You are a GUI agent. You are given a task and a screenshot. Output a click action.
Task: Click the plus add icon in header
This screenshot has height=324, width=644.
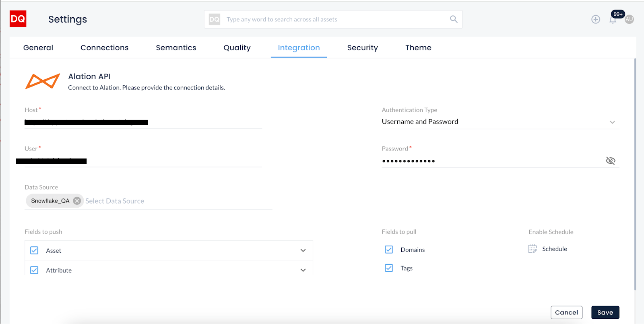(596, 19)
